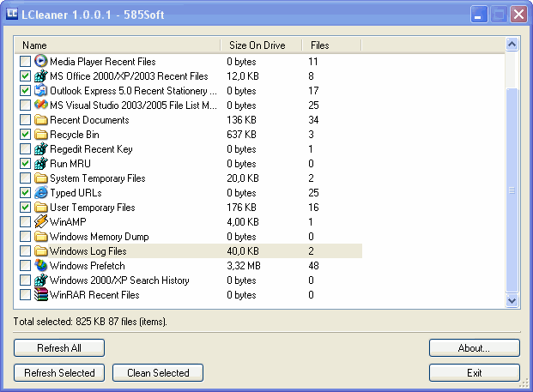
Task: Start cleaning with Clean Selected button
Action: [x=158, y=372]
